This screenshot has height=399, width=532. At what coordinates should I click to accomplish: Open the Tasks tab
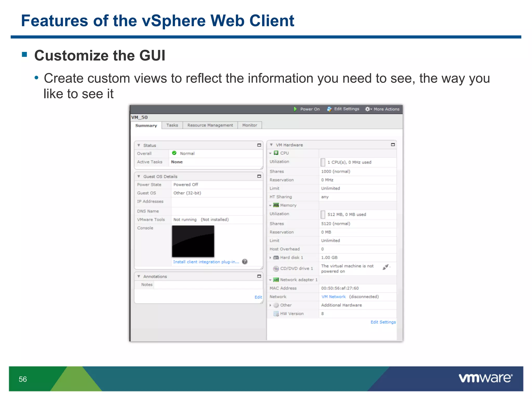click(172, 125)
